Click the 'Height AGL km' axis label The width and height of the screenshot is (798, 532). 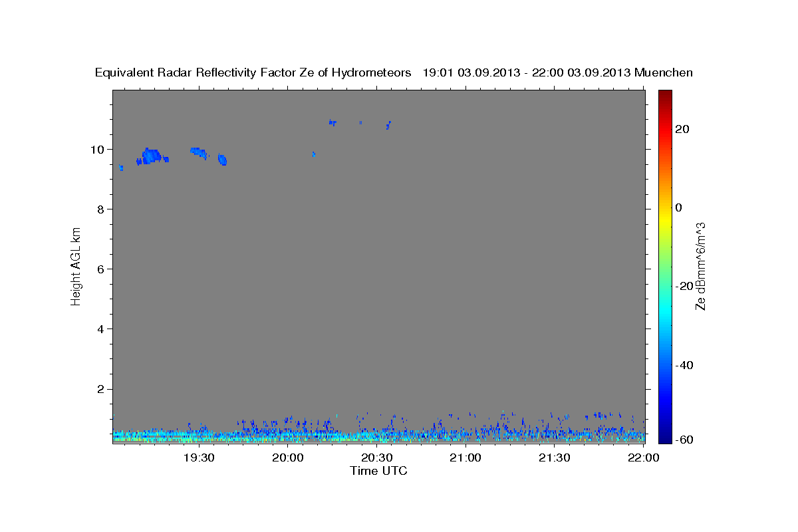pyautogui.click(x=76, y=266)
